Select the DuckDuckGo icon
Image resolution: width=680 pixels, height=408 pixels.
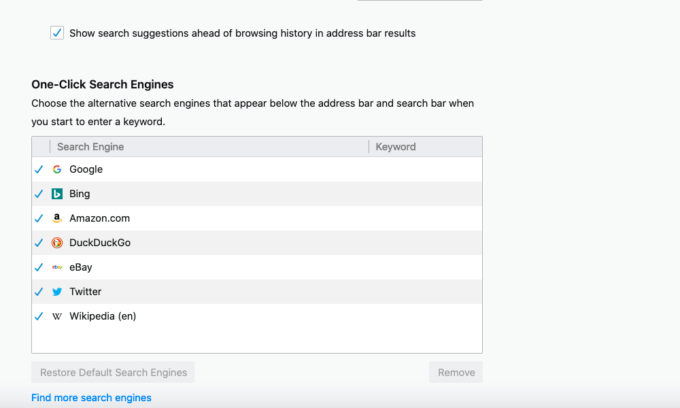[x=57, y=243]
